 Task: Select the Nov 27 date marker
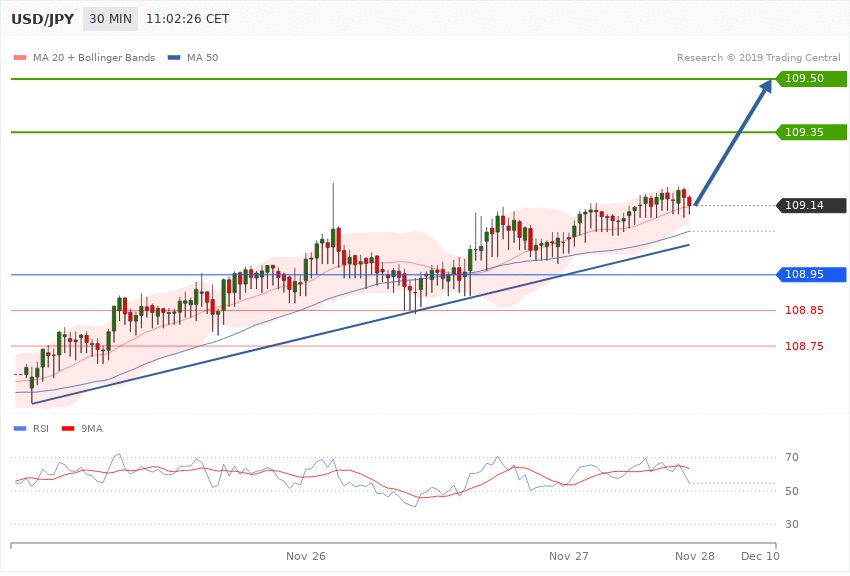569,555
